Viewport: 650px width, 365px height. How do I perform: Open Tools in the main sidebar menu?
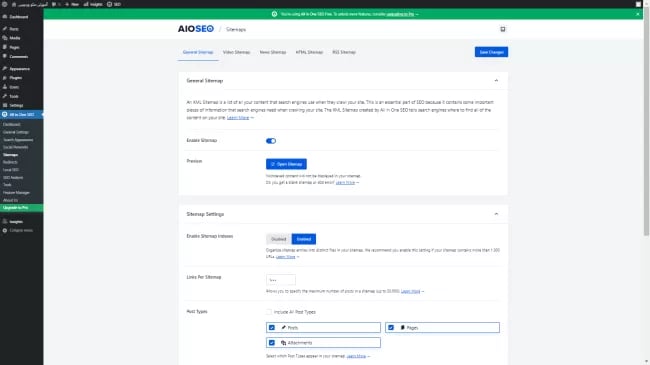coord(11,96)
